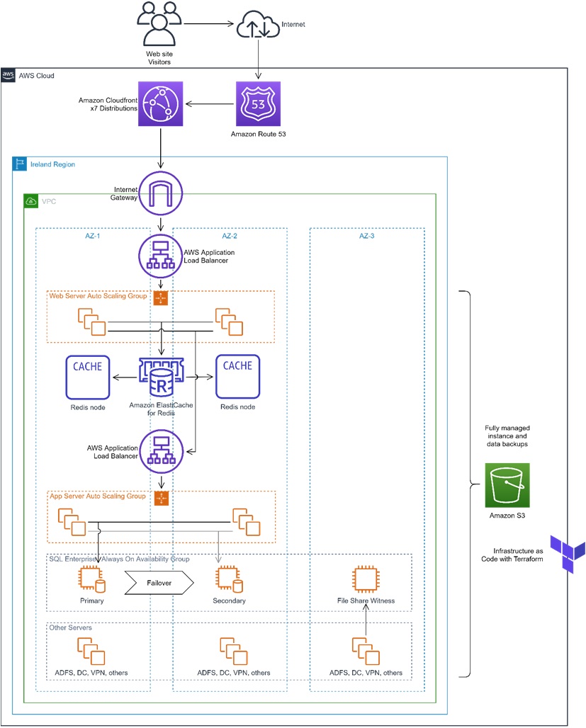Click the Secondary SQL server icon
The image size is (586, 728).
point(229,579)
